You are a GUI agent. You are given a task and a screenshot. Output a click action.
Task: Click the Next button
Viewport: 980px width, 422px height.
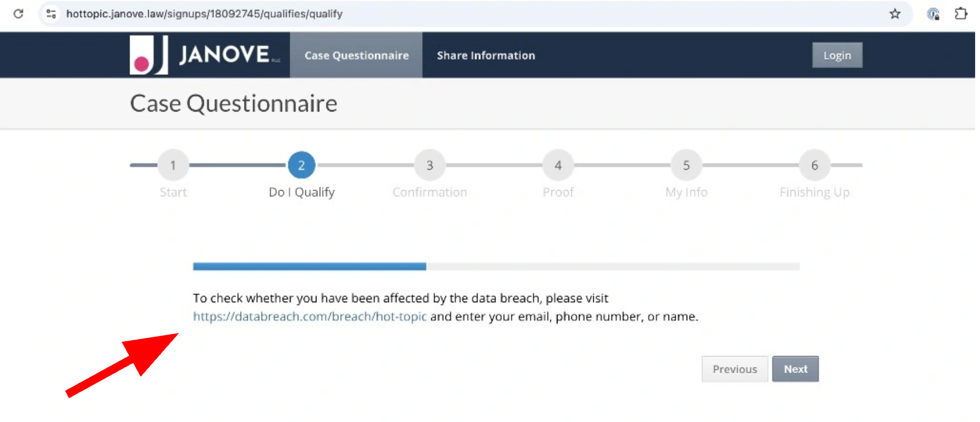click(795, 369)
